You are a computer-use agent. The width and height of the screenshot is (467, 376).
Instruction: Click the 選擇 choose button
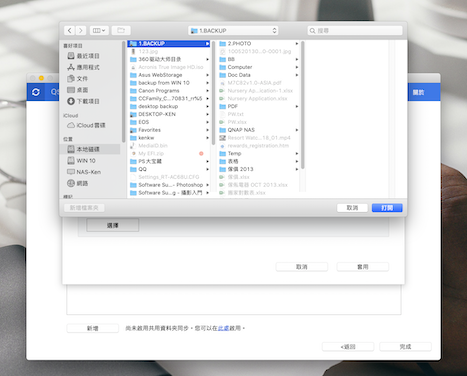[x=113, y=226]
